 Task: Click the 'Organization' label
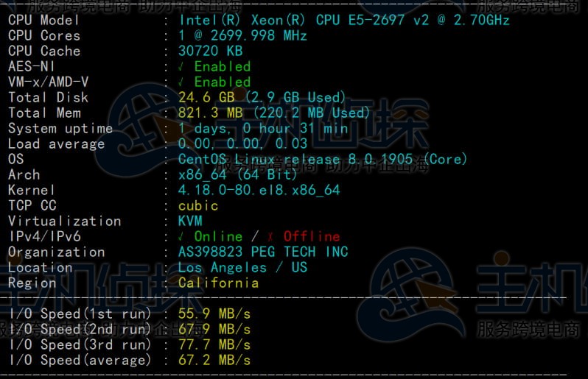click(56, 252)
